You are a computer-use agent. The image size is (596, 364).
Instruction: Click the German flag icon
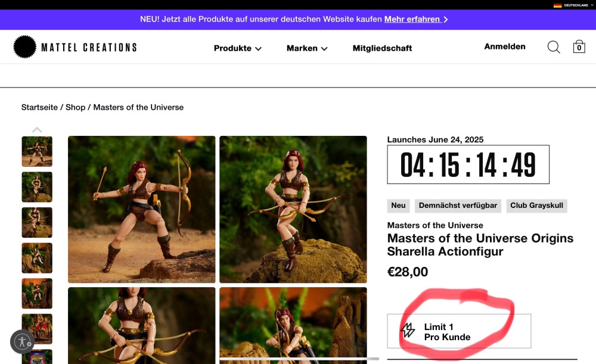click(x=558, y=5)
